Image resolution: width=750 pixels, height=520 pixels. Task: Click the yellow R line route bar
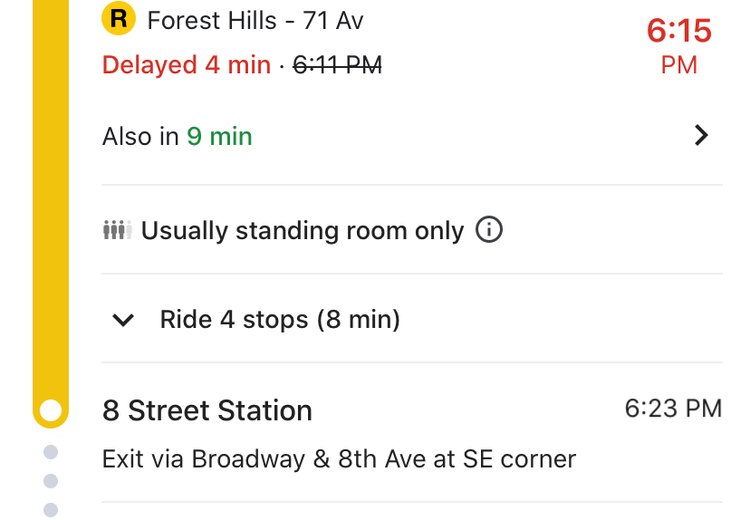[49, 200]
